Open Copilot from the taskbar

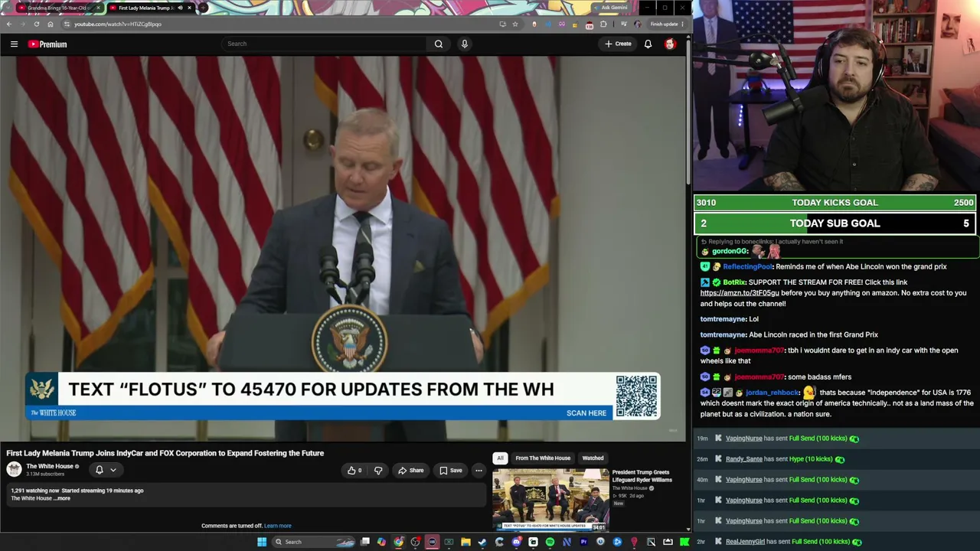click(x=381, y=542)
